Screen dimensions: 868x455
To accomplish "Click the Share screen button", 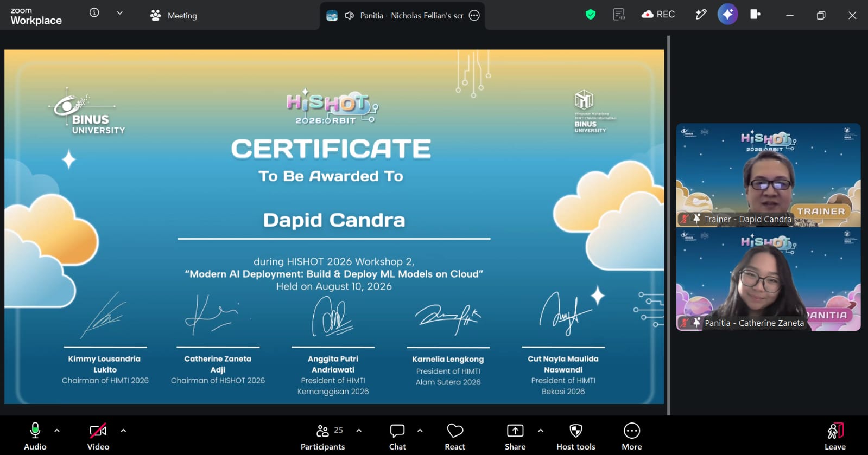I will click(x=515, y=437).
